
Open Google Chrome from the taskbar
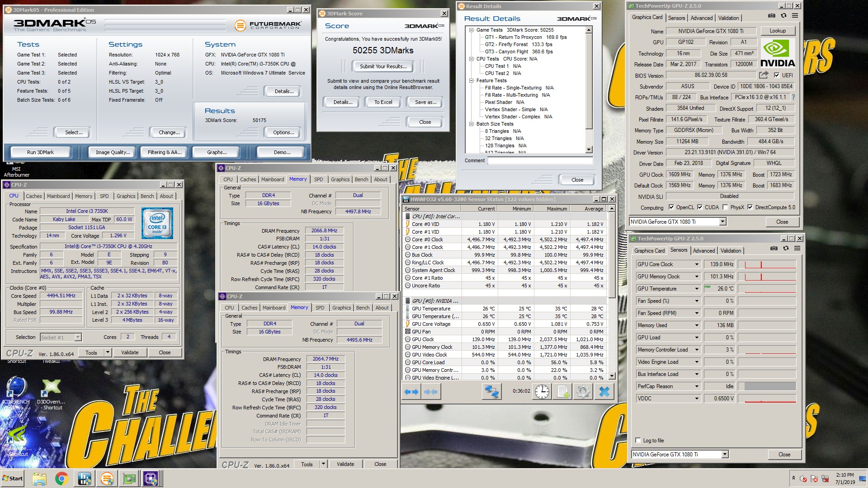61,479
